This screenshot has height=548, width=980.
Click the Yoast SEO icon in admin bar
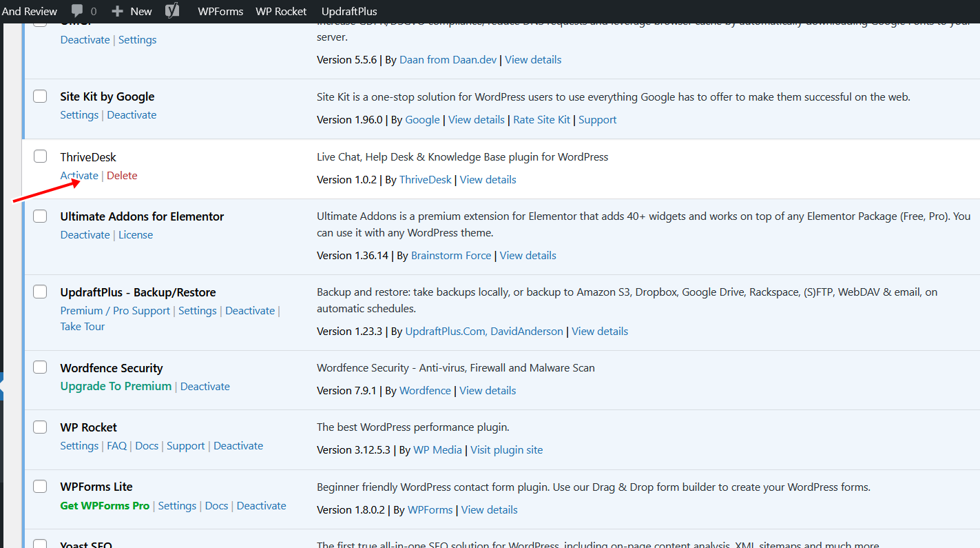[172, 11]
